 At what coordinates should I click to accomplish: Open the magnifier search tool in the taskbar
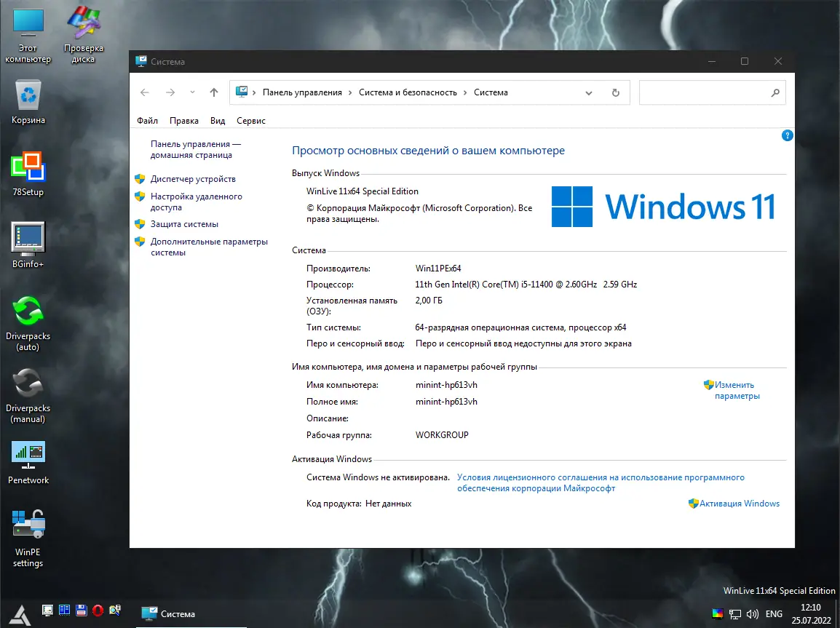tap(114, 610)
